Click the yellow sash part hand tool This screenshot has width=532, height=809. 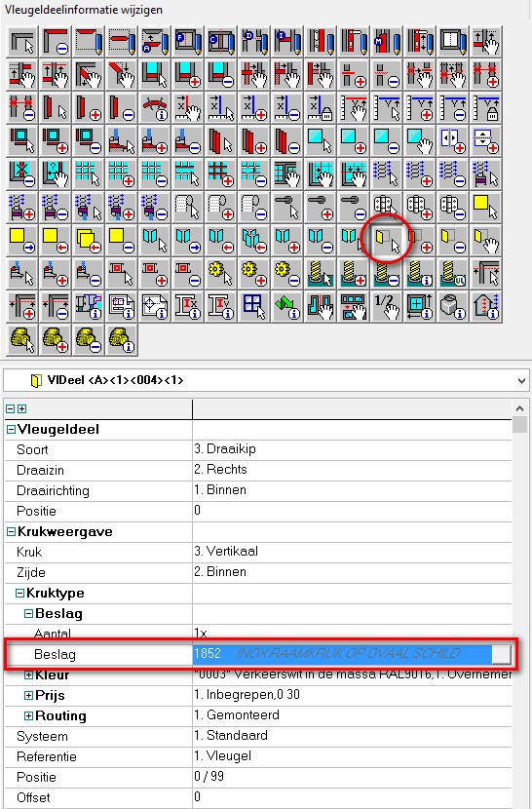pyautogui.click(x=485, y=241)
